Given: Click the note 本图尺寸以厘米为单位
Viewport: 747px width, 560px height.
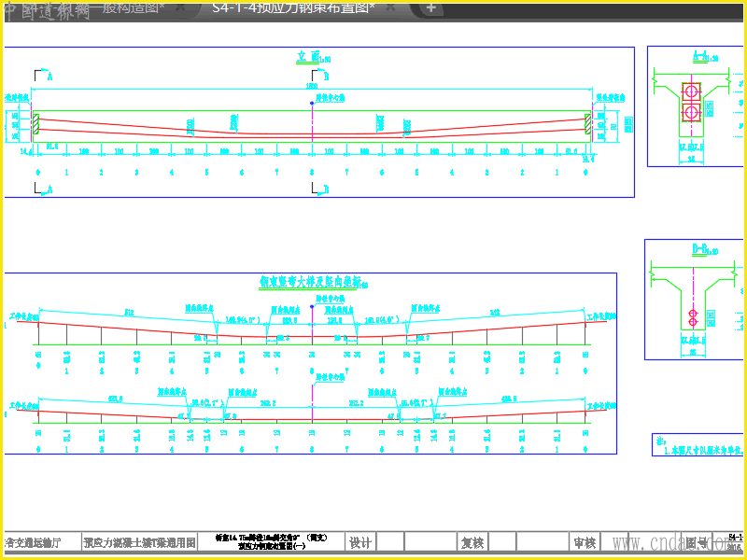Looking at the screenshot, I should (x=703, y=450).
